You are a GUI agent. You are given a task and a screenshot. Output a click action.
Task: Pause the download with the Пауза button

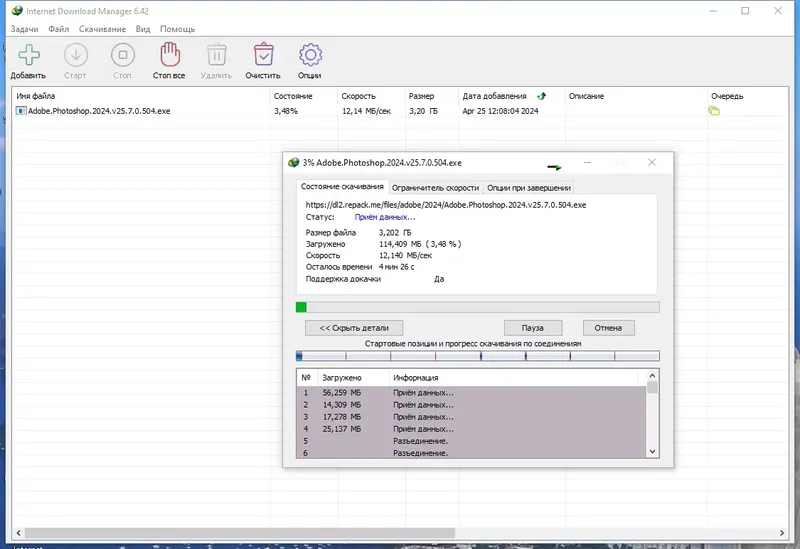click(533, 328)
